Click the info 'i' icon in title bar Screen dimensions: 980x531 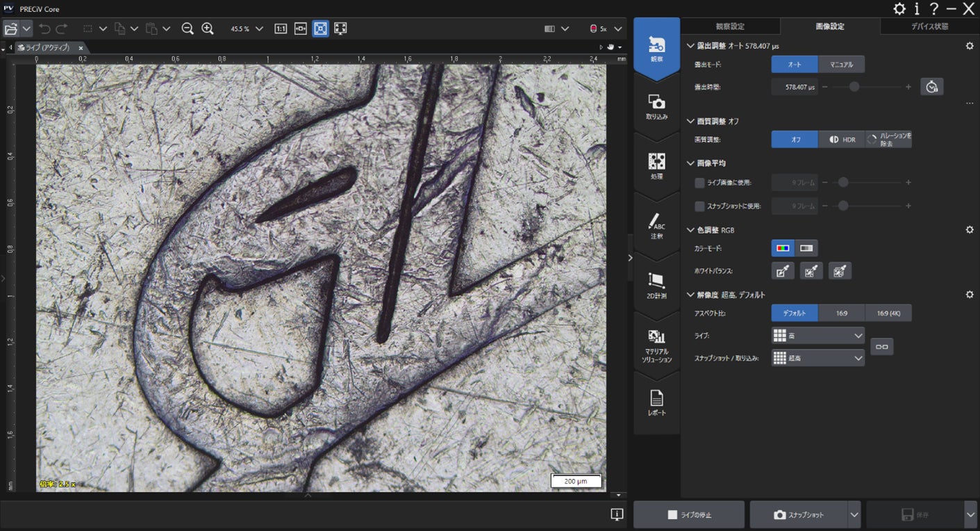coord(917,8)
